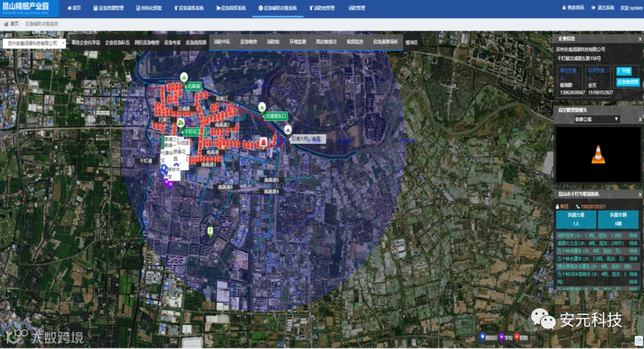This screenshot has height=349, width=644.
Task: Click the 退出系统 logout link
Action: [602, 7]
